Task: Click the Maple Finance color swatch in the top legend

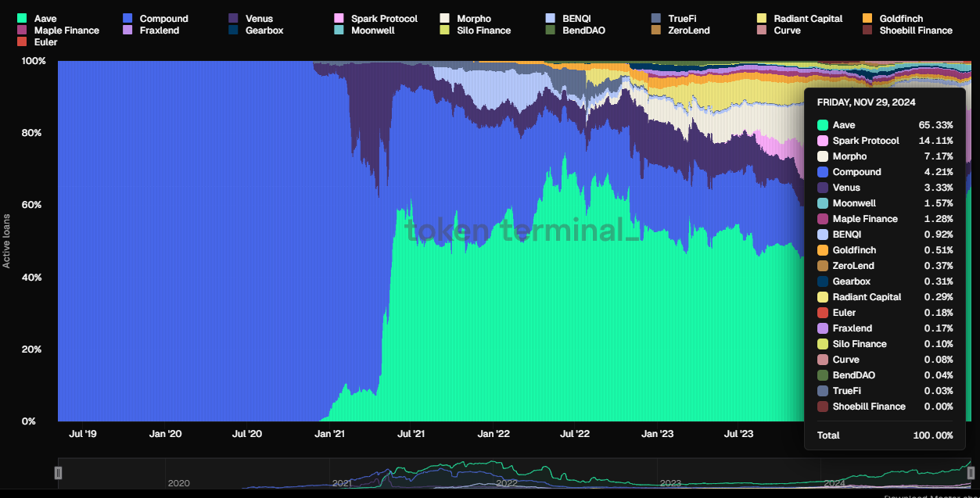Action: (22, 30)
